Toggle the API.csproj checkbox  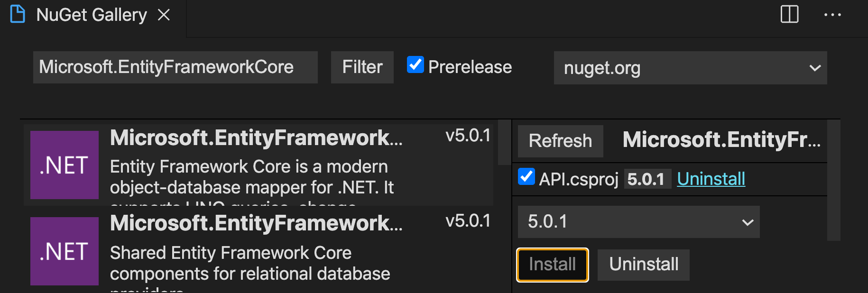pyautogui.click(x=526, y=176)
